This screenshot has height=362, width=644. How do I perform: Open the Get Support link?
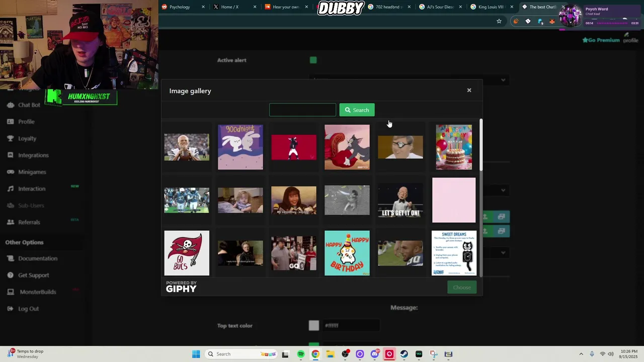pyautogui.click(x=33, y=275)
